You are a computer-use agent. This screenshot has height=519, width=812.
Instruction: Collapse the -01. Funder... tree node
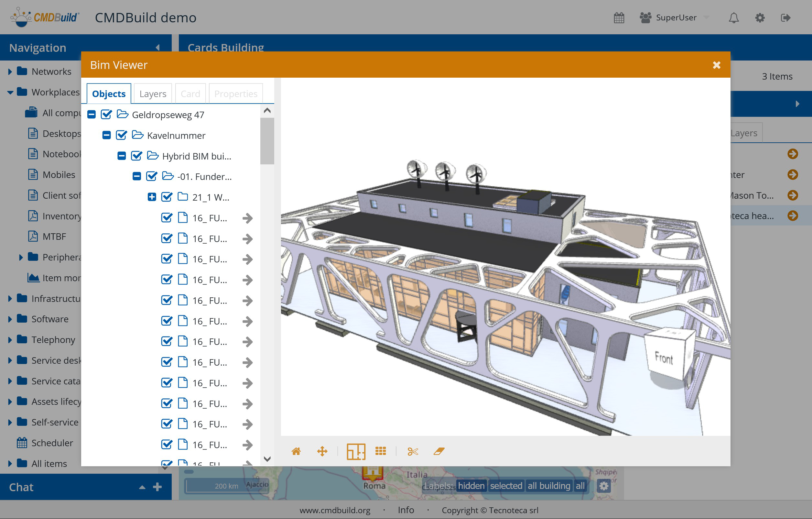(x=136, y=176)
